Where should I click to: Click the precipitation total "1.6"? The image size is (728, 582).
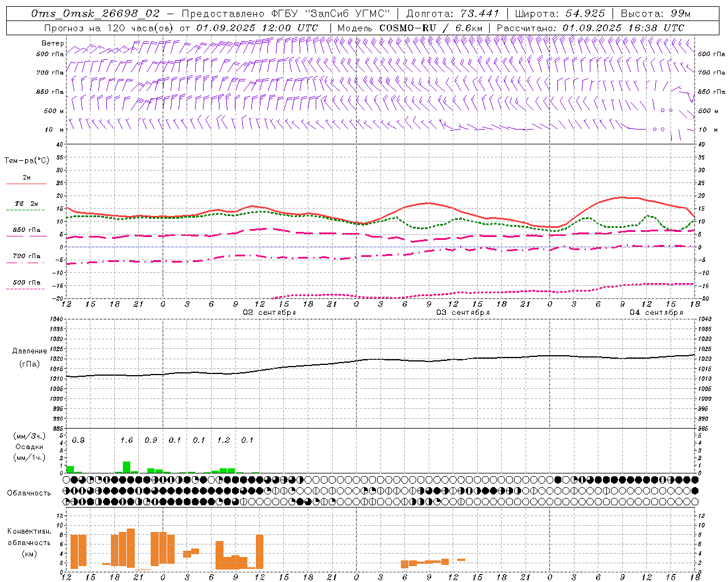(x=126, y=440)
